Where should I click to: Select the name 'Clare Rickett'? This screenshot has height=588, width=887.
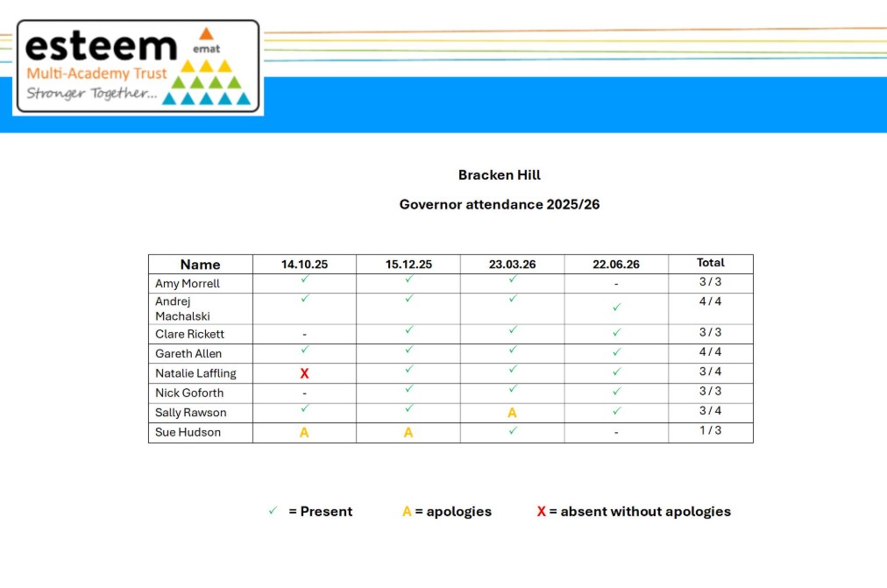pos(189,334)
